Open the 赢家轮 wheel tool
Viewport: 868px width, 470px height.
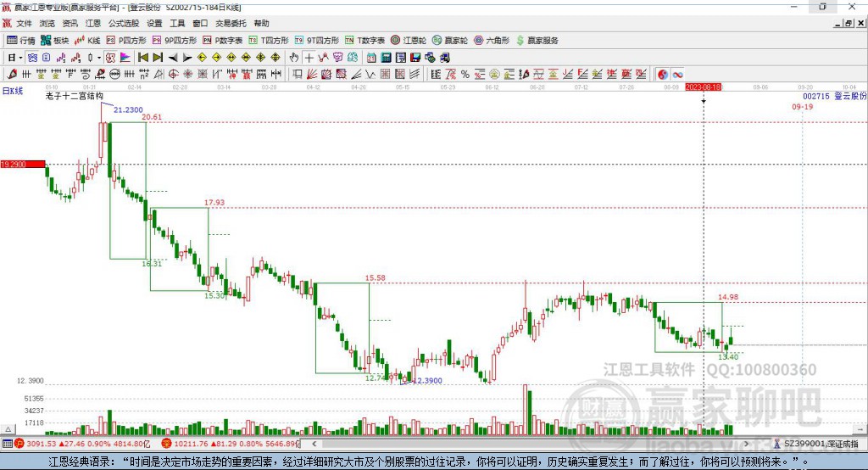450,41
